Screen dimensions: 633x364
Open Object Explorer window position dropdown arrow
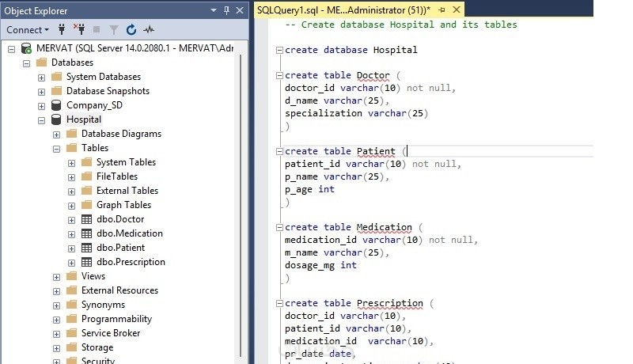point(214,10)
